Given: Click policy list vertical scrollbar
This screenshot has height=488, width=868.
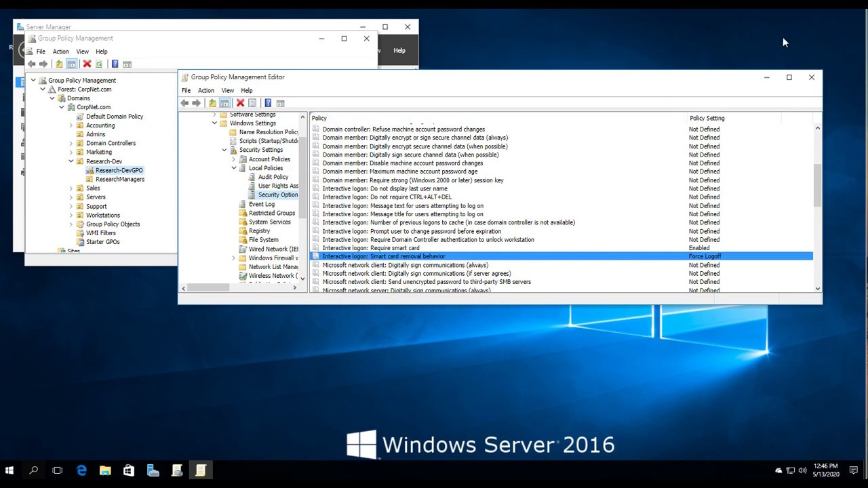Looking at the screenshot, I should coord(817,186).
